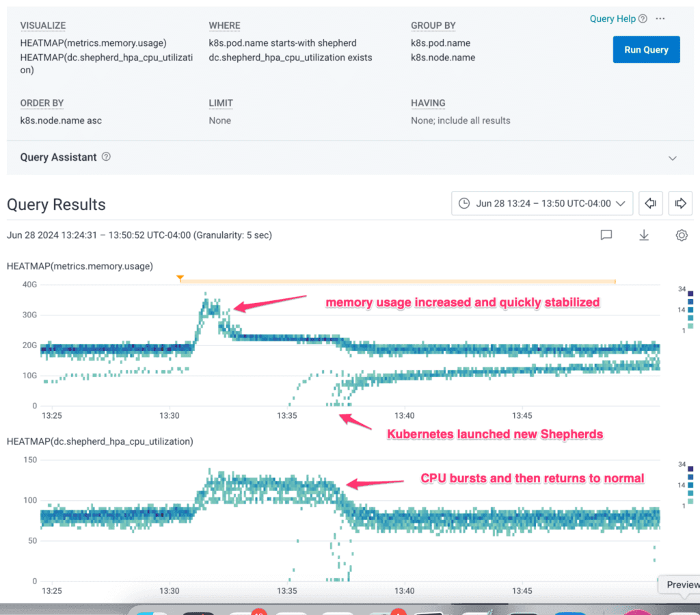Open the three-dot more options menu
The height and width of the screenshot is (615, 700).
(660, 19)
